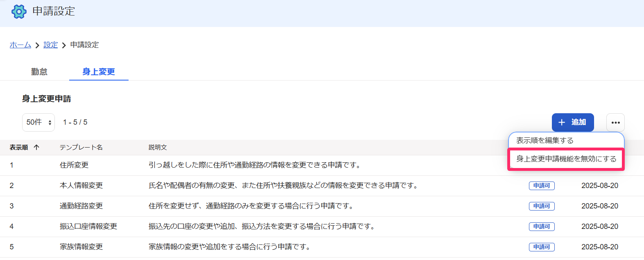
Task: Click the 申請可 badge in 家族情報変更 row
Action: pos(542,247)
